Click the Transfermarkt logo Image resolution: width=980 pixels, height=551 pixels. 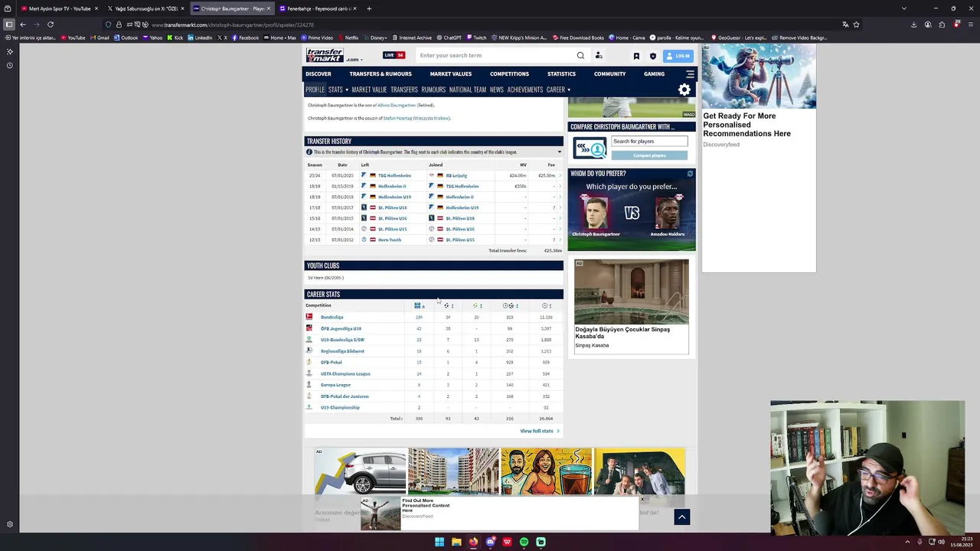(325, 55)
